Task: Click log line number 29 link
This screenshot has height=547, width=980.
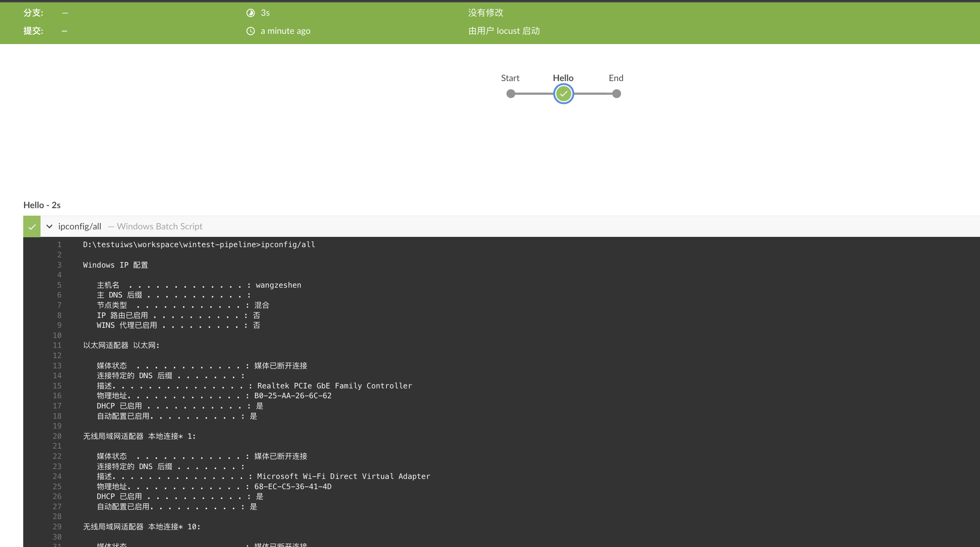Action: coord(57,527)
